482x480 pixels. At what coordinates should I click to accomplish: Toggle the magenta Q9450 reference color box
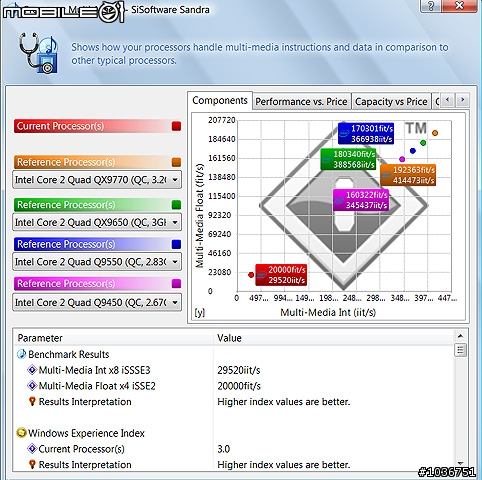(176, 283)
